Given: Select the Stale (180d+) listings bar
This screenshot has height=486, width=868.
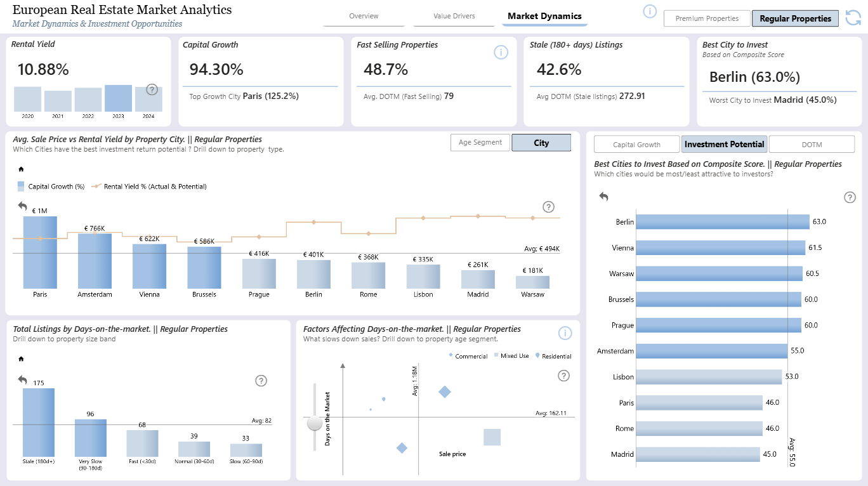Looking at the screenshot, I should (x=39, y=423).
